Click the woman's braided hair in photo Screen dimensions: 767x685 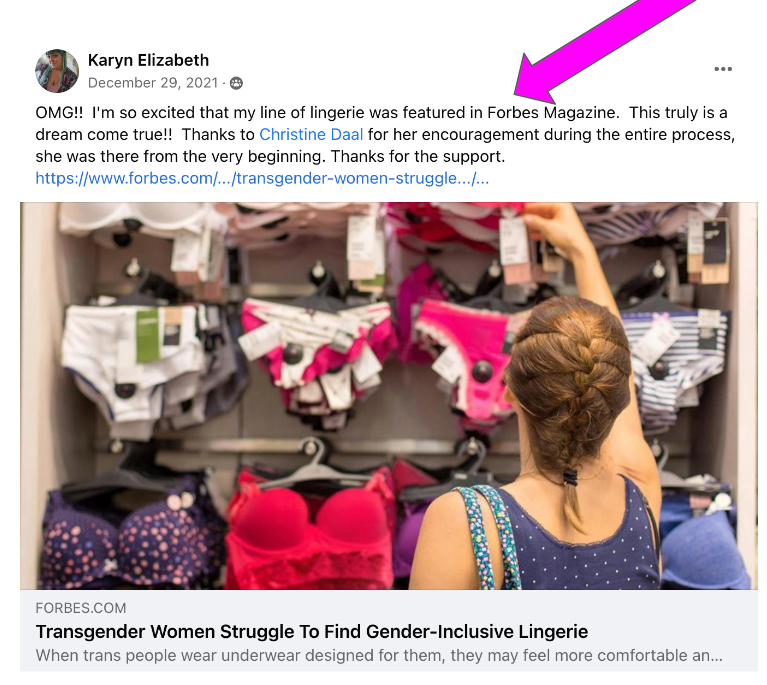point(570,391)
